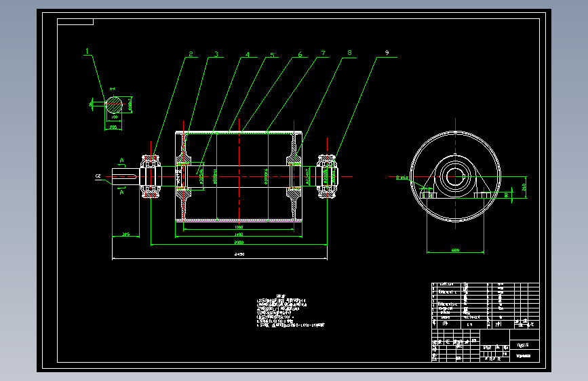Click part callout number 3
Viewport: 588px width, 381px height.
[216, 54]
